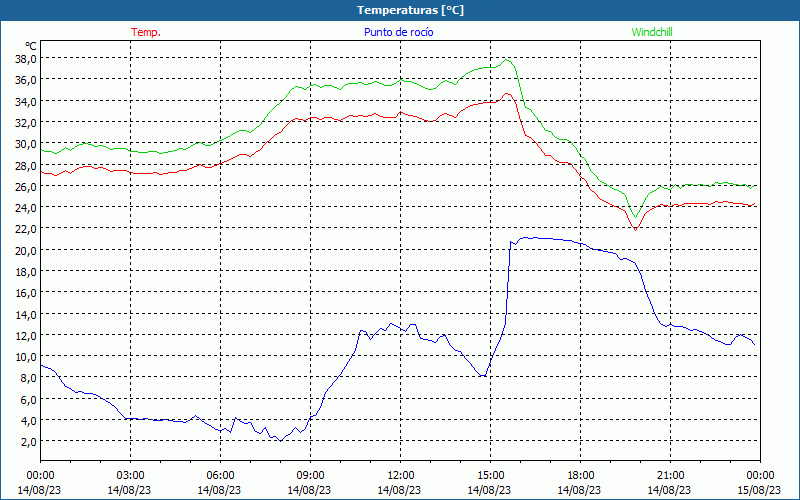
Task: Select the blue Punto de rocío legend label
Action: [398, 32]
